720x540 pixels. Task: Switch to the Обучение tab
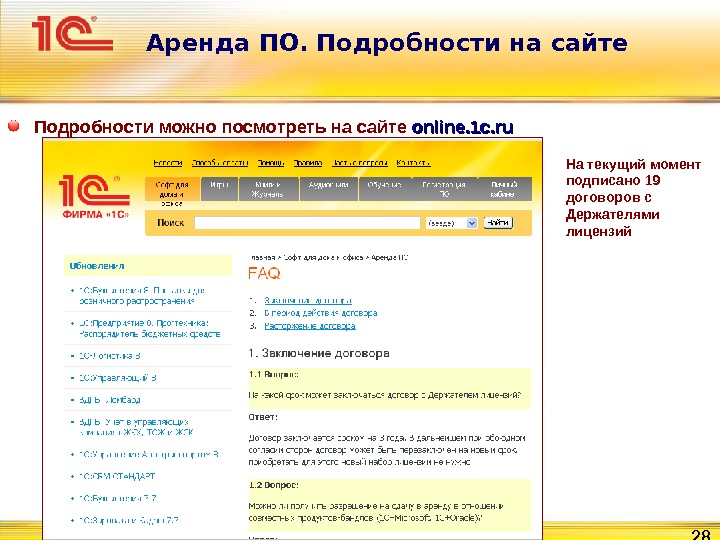coord(385,189)
